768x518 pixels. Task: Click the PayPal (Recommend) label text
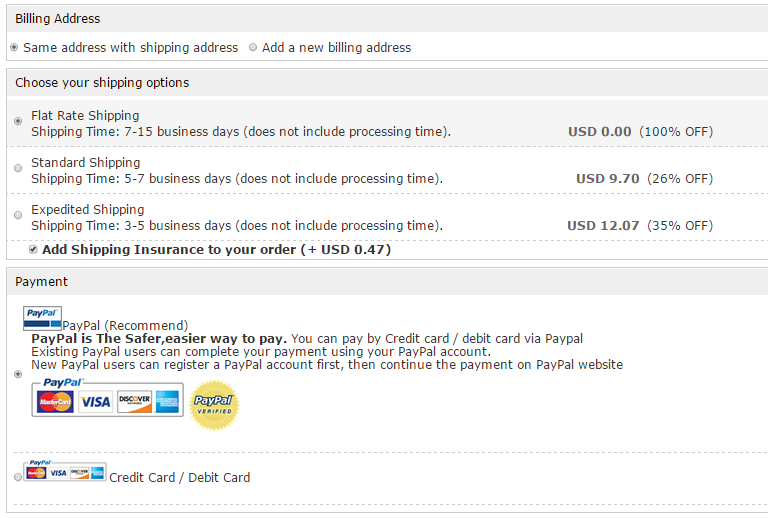(x=125, y=325)
